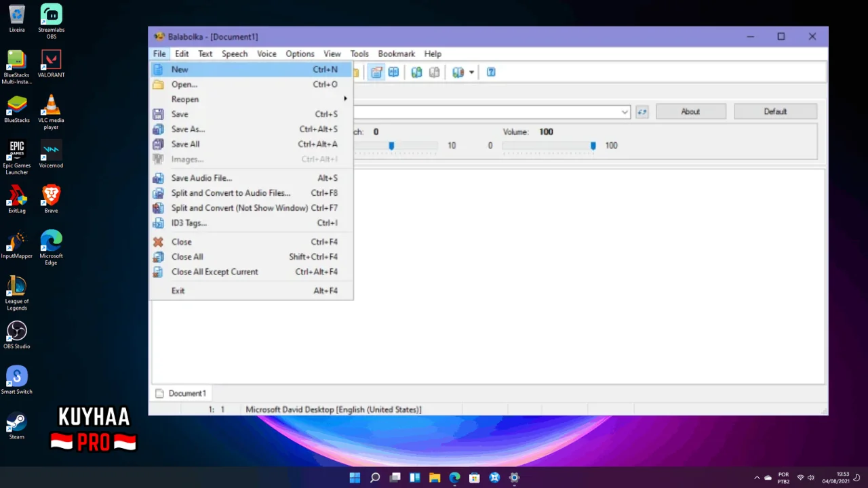Choose ID3 Tags... menu entry
Viewport: 868px width, 488px height.
tap(252, 222)
